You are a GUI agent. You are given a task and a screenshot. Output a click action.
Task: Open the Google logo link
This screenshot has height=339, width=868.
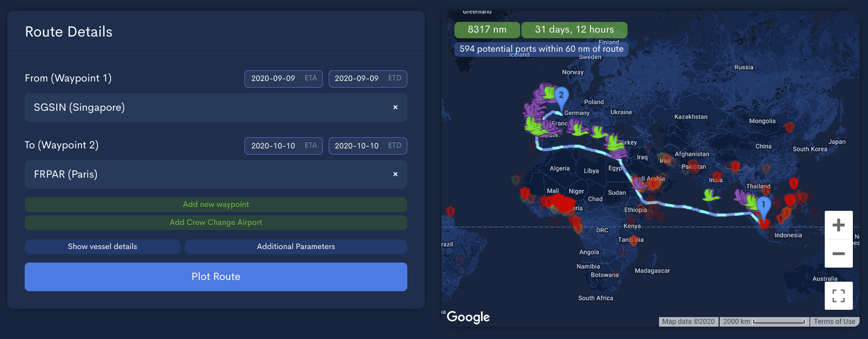click(x=468, y=317)
